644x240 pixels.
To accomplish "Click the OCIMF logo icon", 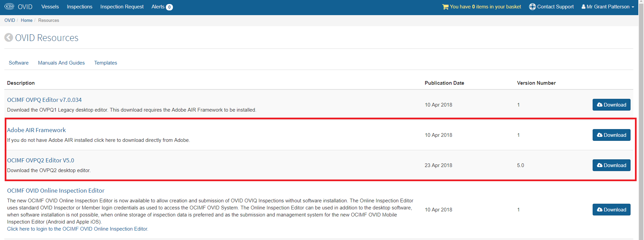I will pyautogui.click(x=9, y=7).
